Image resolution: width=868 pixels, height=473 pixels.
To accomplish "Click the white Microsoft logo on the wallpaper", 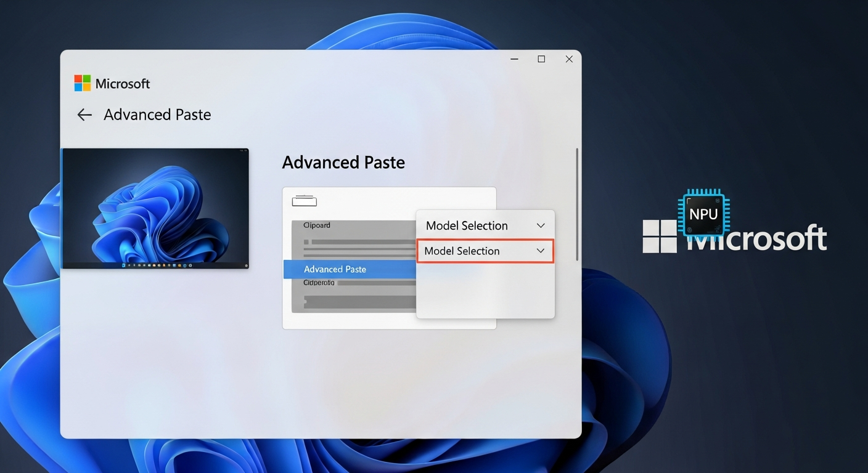I will 660,236.
